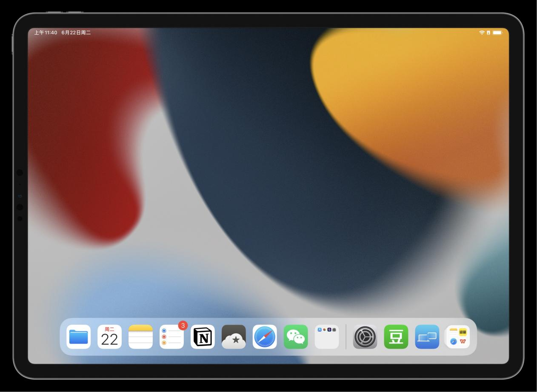Open the Calendar app showing 22
Image resolution: width=537 pixels, height=392 pixels.
tap(109, 337)
